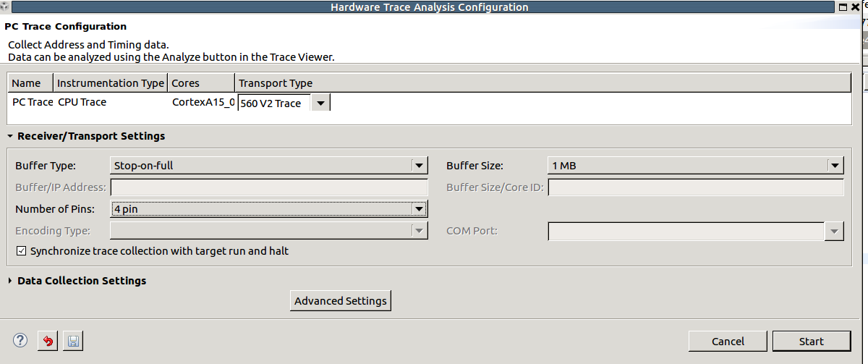Expand the Data Collection Settings section

[x=11, y=281]
